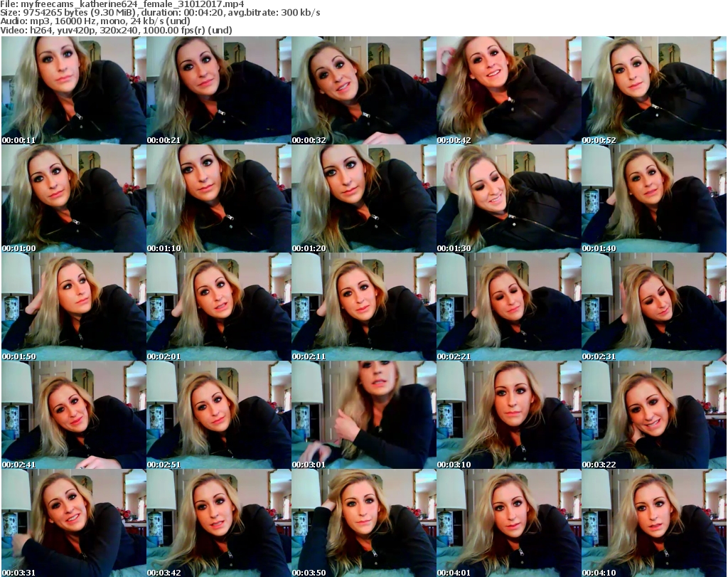Viewport: 728px width, 577px height.
Task: Open the thumbnail stamped 00:02:41
Action: tap(74, 415)
